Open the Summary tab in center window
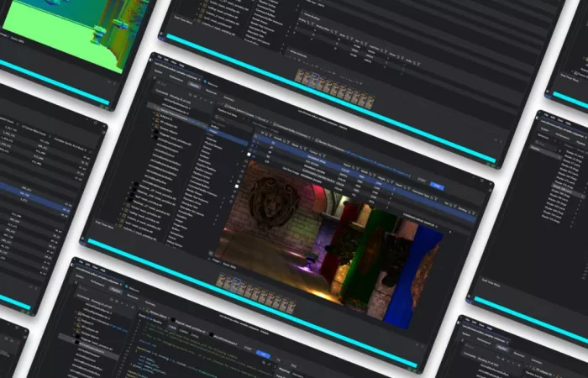Viewport: 588px width, 378px height. (228, 99)
